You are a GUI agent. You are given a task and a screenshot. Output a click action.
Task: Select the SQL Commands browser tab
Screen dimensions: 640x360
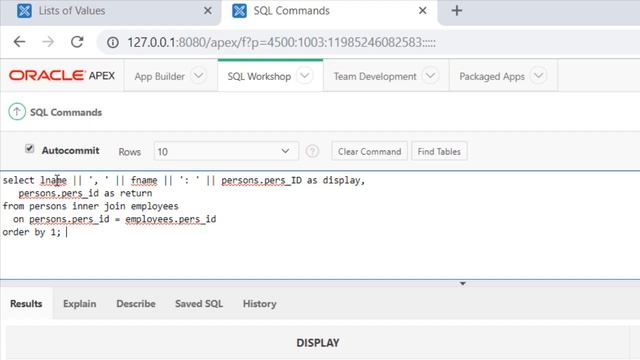[x=329, y=11]
